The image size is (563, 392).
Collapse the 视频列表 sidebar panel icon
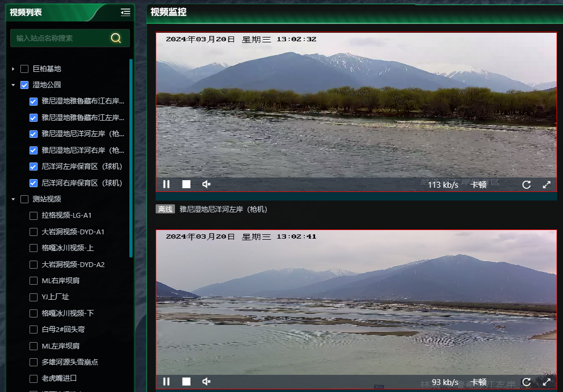(125, 12)
